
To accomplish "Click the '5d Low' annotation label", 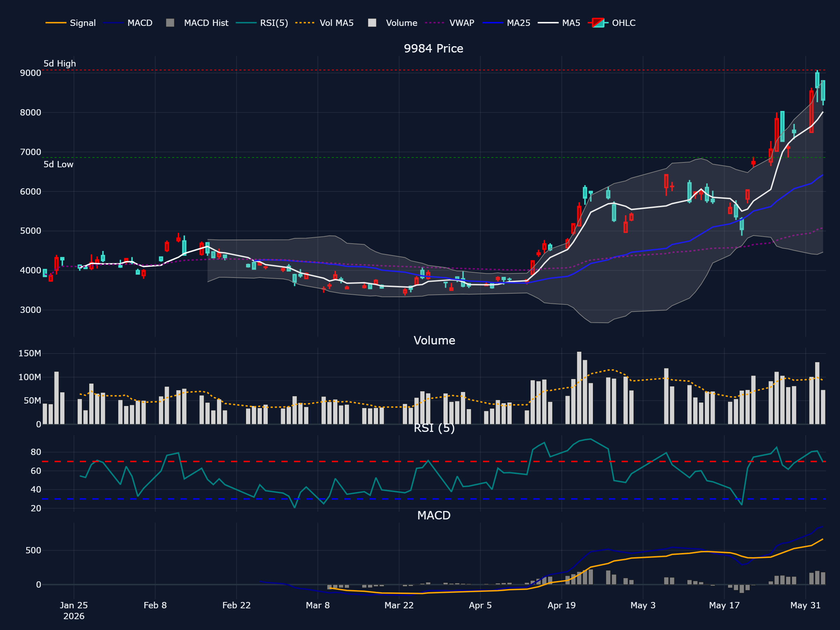I will tap(58, 164).
